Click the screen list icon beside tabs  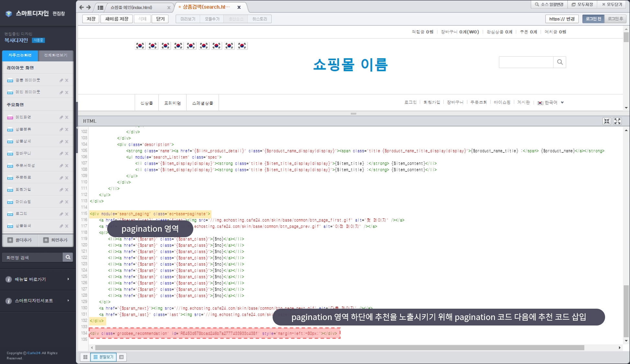[100, 7]
